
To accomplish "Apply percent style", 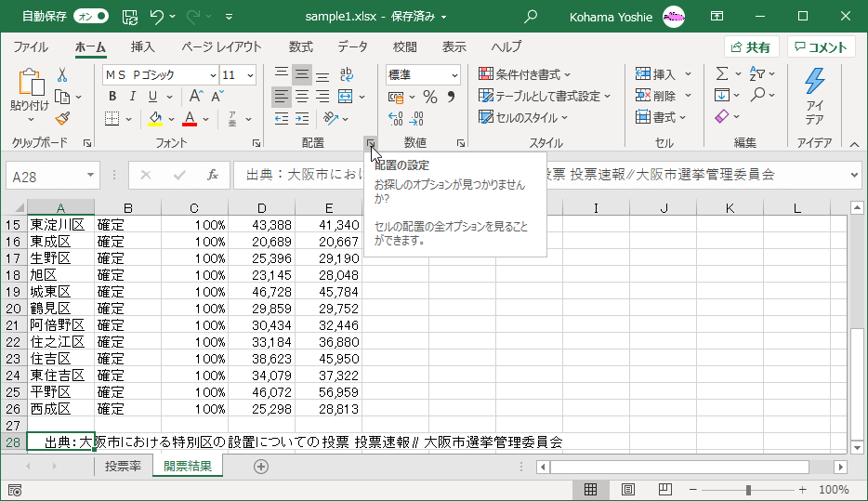I will coord(430,97).
